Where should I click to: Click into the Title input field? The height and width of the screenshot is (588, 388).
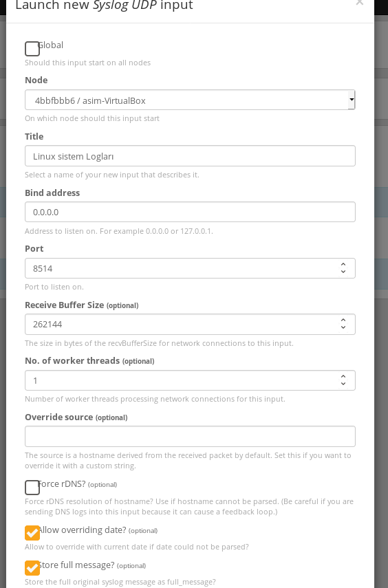click(190, 155)
